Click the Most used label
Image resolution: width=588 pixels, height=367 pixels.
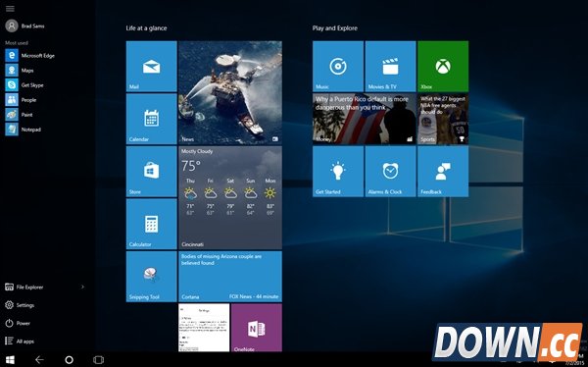coord(17,43)
